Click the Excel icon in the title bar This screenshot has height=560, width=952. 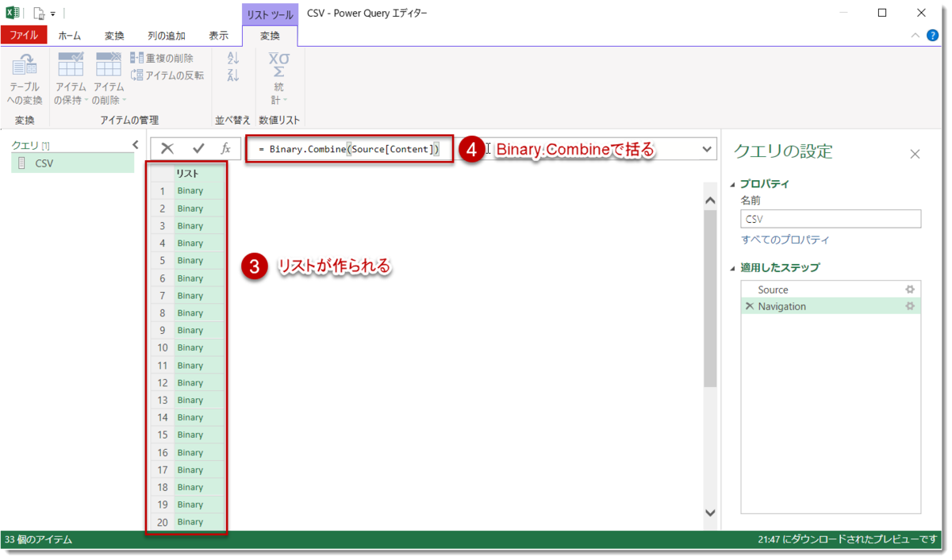13,13
